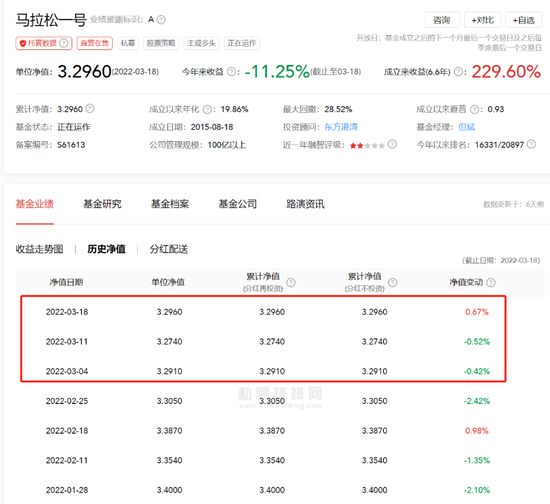Click help icon beside 近一年融智评级 stars
550x504 pixels.
pyautogui.click(x=393, y=144)
